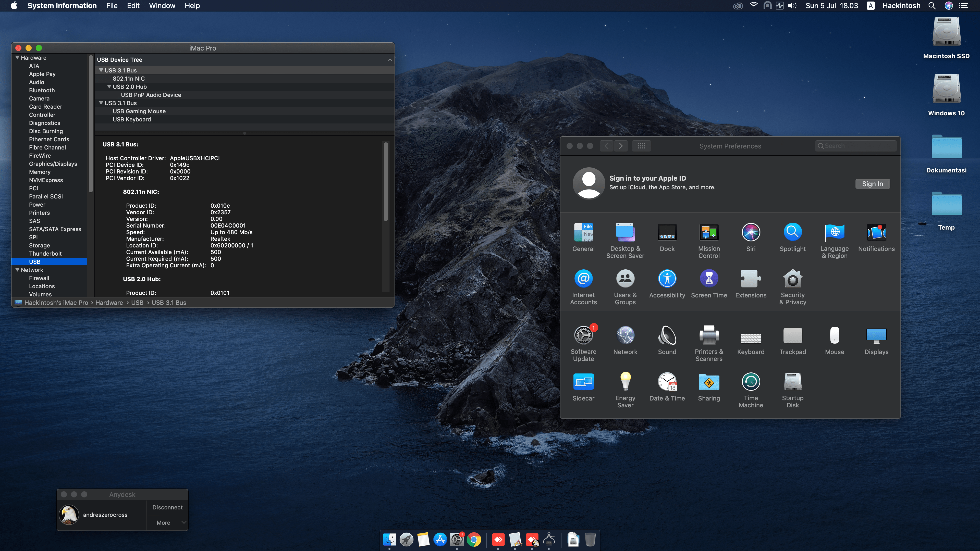Disconnect the Anydesk session
This screenshot has width=980, height=551.
167,508
